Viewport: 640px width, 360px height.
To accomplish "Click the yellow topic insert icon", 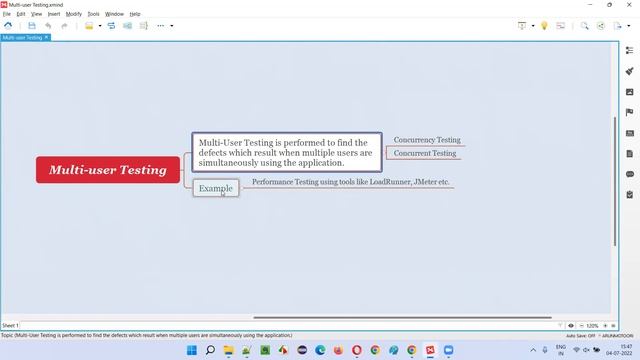I will (89, 26).
